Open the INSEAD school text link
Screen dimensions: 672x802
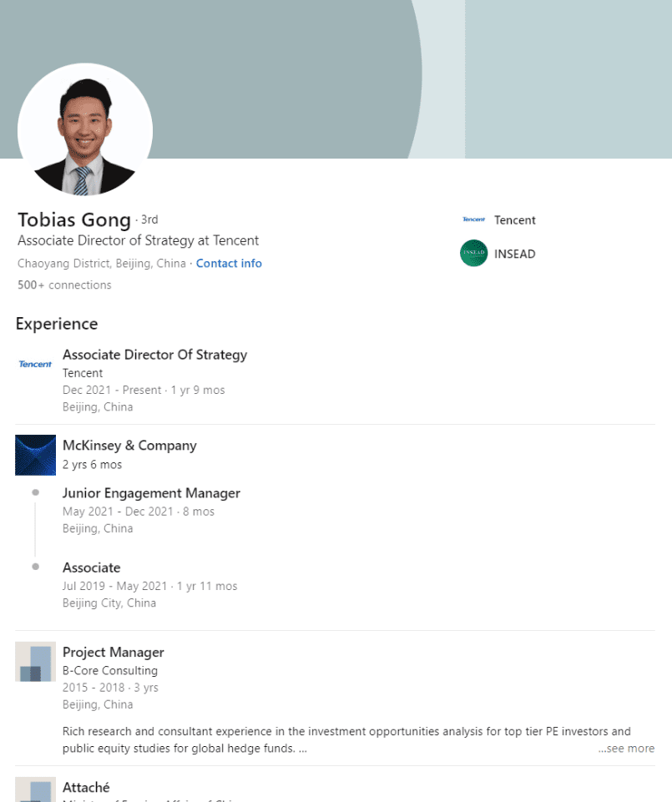point(514,254)
